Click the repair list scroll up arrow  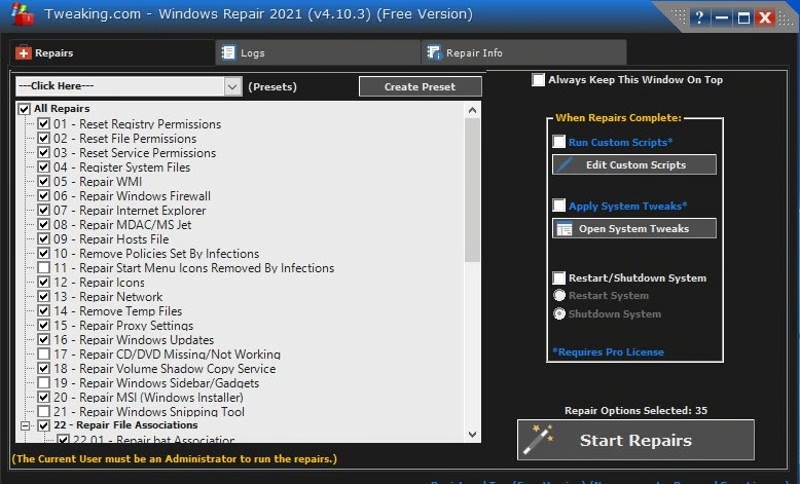pyautogui.click(x=472, y=110)
